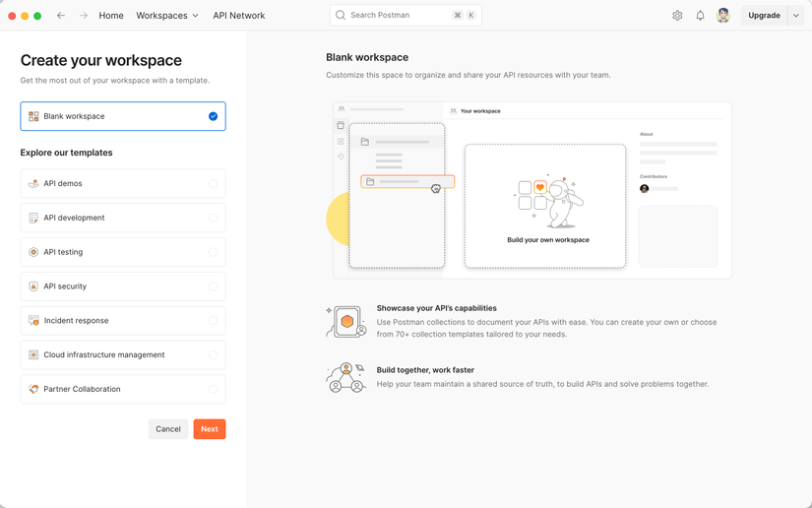The image size is (812, 508).
Task: Click the Partner Collaboration handshake icon
Action: click(33, 389)
